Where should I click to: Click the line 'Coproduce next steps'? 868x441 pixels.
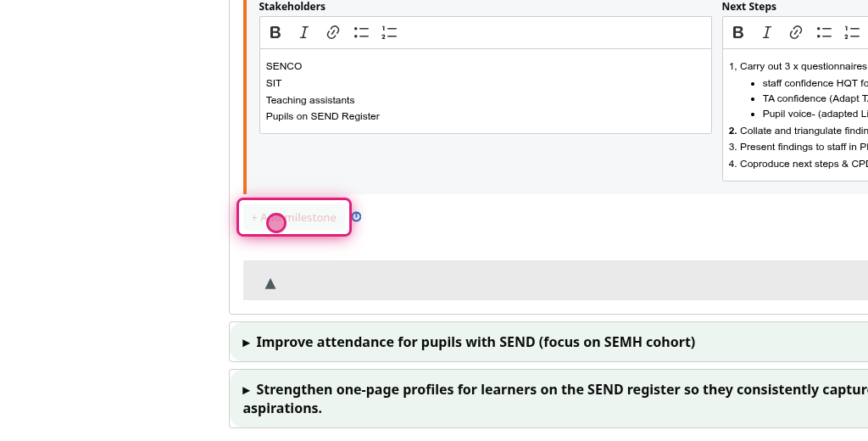click(798, 164)
